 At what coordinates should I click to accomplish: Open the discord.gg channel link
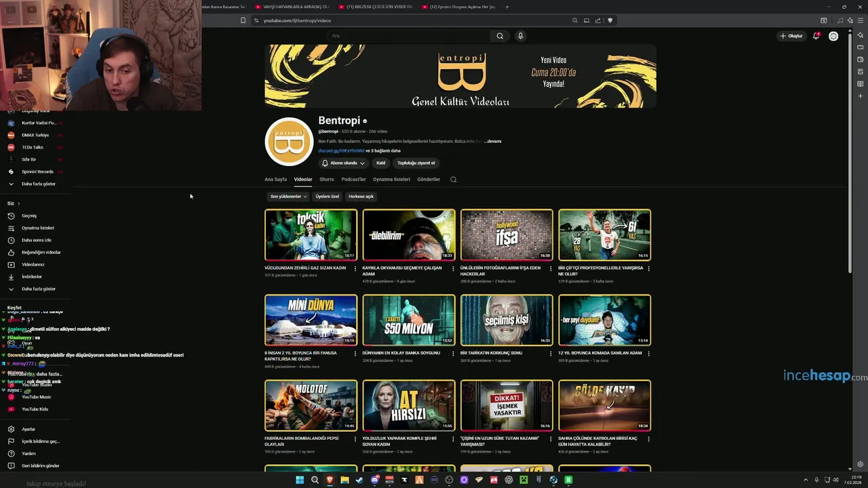coord(341,150)
